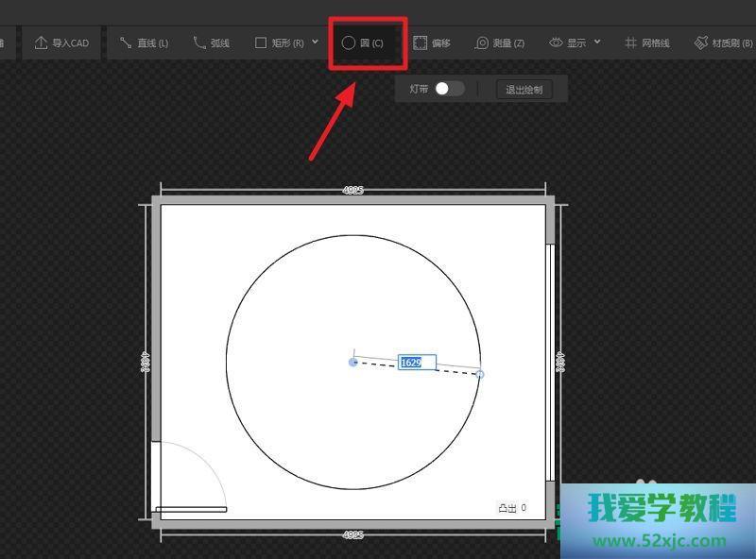Expand the Display (显示) dropdown arrow
This screenshot has width=756, height=559.
pos(597,42)
